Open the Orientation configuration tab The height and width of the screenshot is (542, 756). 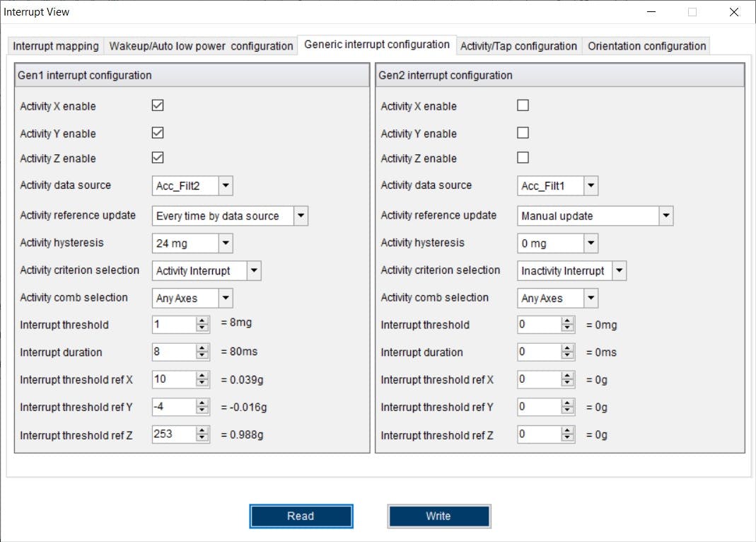click(646, 45)
